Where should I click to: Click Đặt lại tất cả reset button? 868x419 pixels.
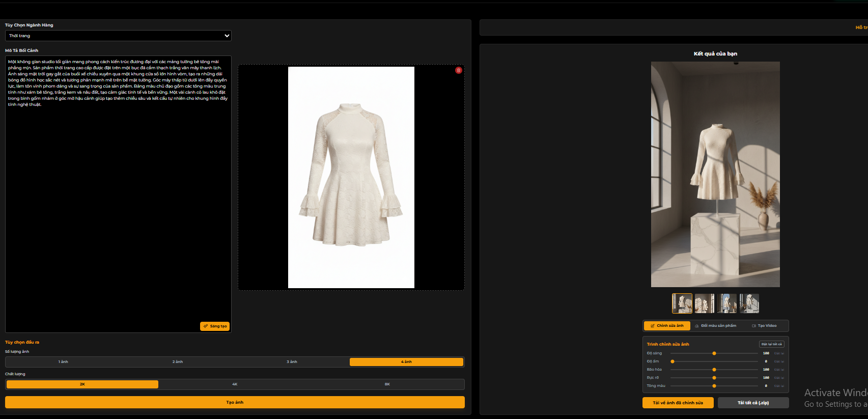(771, 344)
